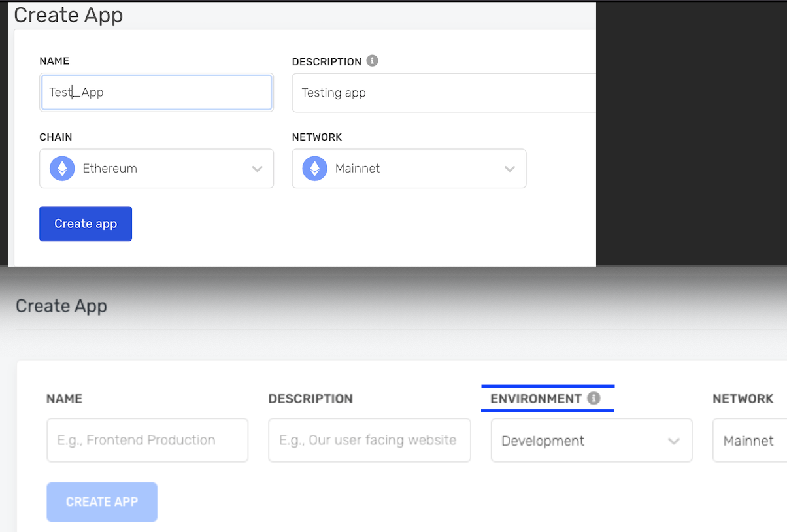Click the lower 'Create App' heading
Viewport: 787px width, 532px height.
coord(61,306)
